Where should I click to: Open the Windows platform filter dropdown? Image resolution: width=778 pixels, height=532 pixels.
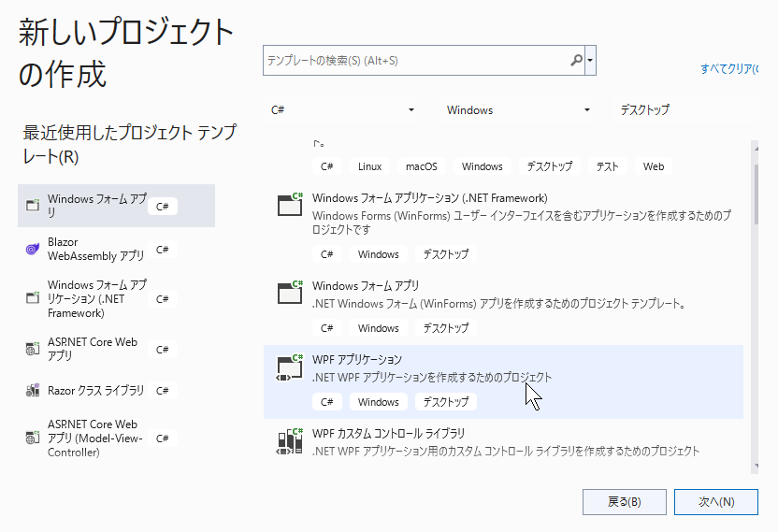tap(518, 109)
